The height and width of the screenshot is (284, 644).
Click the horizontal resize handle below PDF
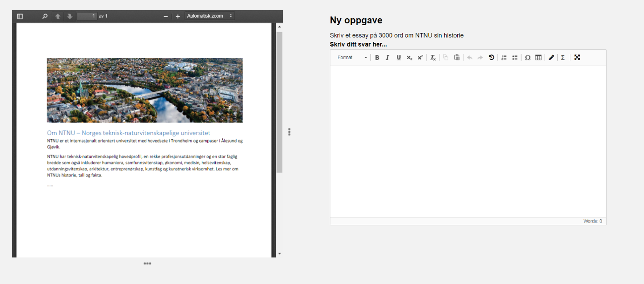click(147, 264)
